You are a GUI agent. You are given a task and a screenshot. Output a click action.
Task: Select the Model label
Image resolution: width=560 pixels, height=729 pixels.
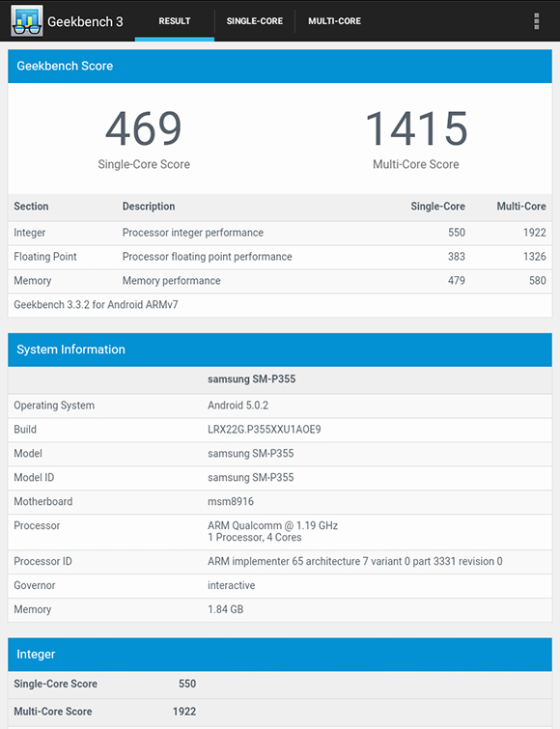[28, 453]
